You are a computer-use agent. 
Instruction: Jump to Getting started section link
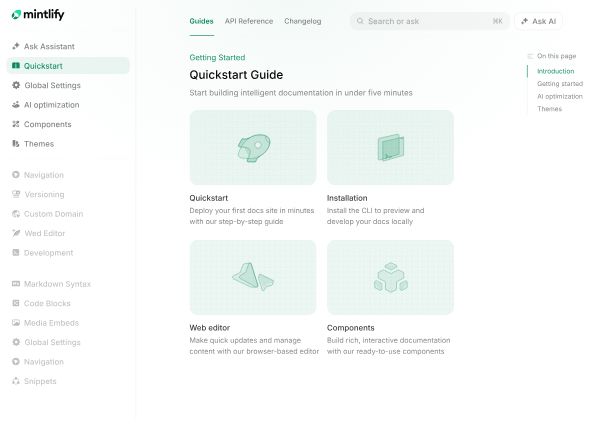[560, 84]
